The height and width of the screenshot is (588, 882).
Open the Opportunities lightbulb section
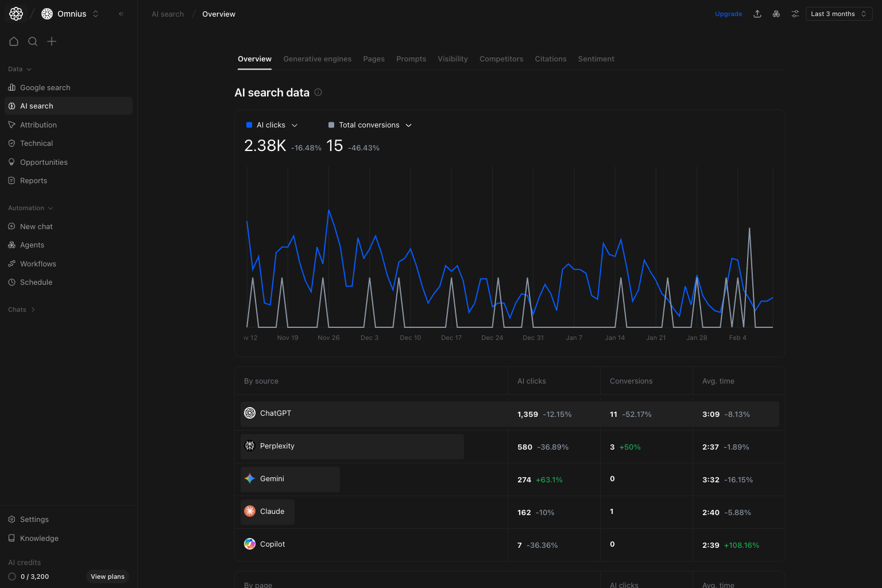[44, 162]
